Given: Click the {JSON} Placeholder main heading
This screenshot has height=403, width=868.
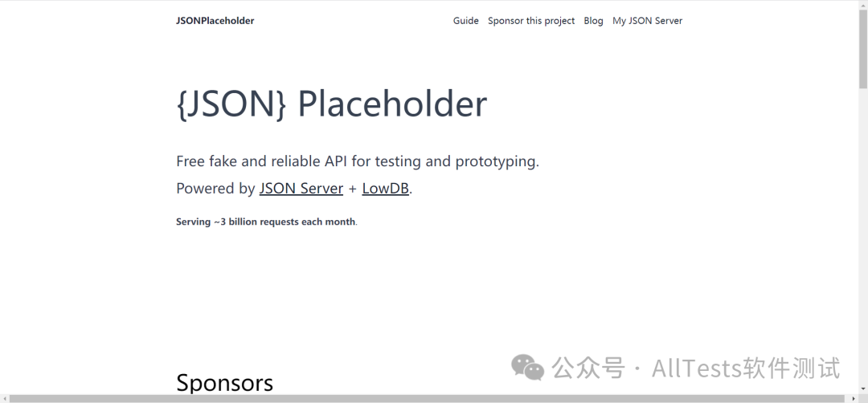Looking at the screenshot, I should [332, 104].
